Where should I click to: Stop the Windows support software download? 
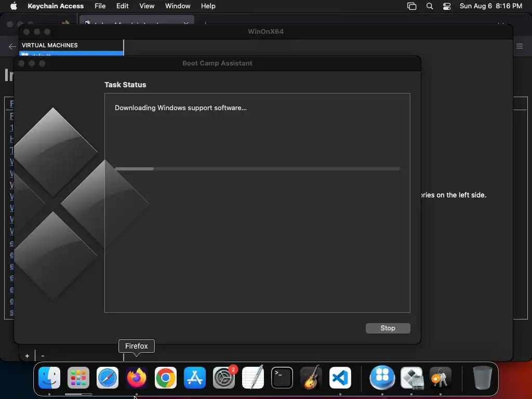tap(388, 328)
